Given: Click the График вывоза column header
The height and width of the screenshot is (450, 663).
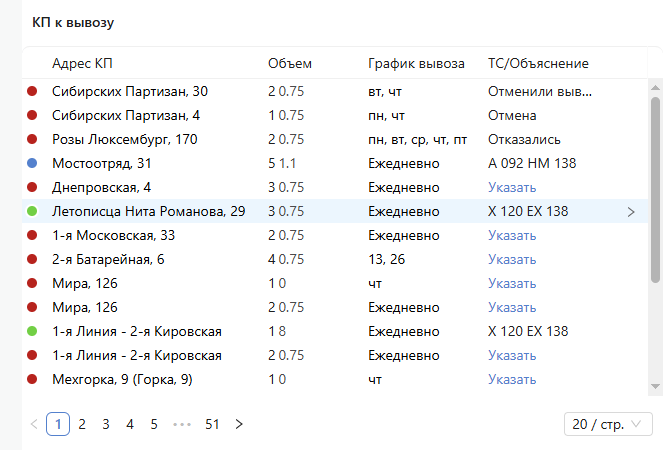Looking at the screenshot, I should pos(416,63).
